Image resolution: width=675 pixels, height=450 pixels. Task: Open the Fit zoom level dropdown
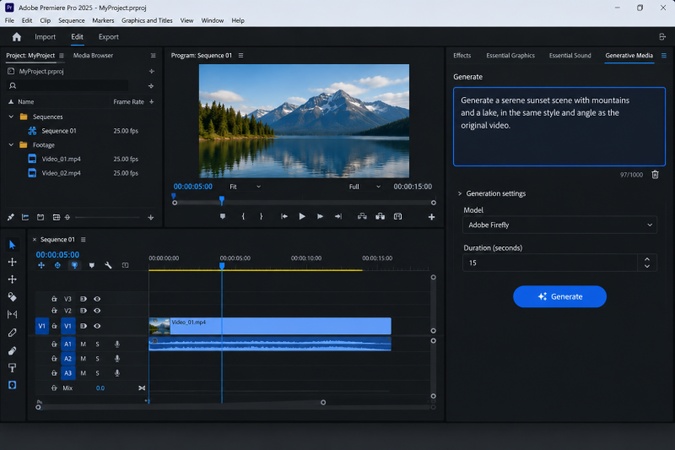click(x=245, y=186)
